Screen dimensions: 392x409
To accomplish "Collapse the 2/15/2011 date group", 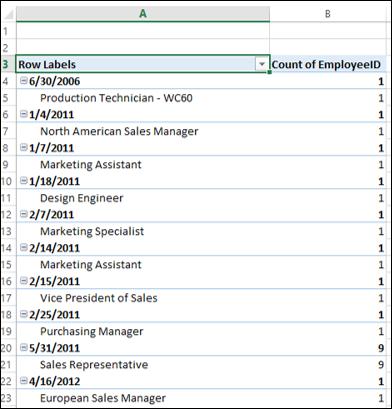I will (x=23, y=281).
